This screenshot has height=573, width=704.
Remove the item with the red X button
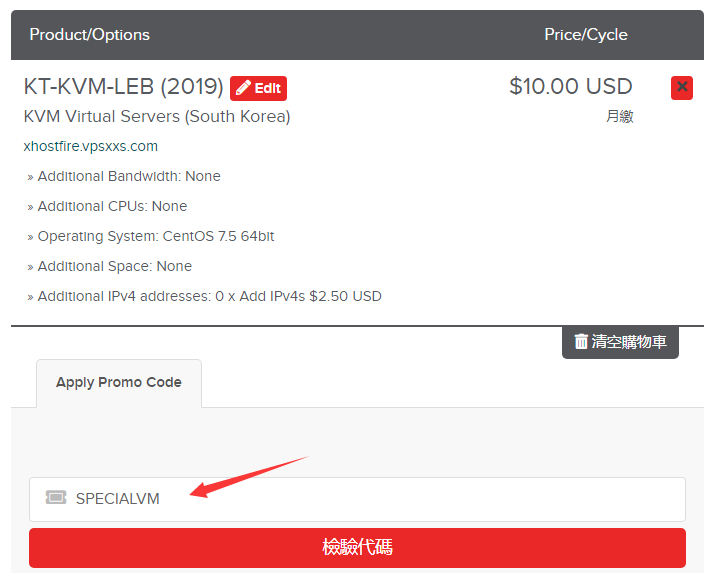(x=682, y=88)
